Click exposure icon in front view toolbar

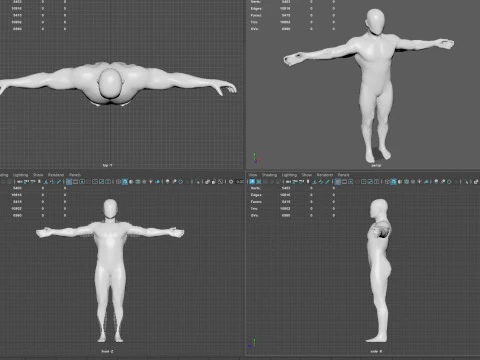point(231,182)
